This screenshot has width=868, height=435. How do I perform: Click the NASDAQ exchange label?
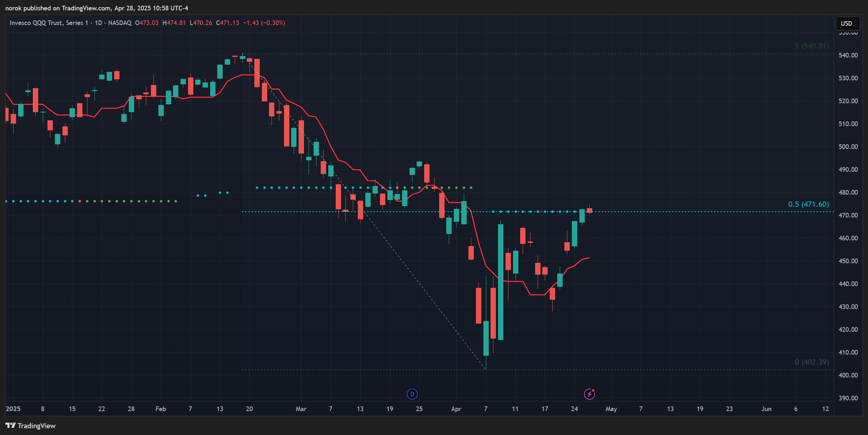click(x=120, y=23)
